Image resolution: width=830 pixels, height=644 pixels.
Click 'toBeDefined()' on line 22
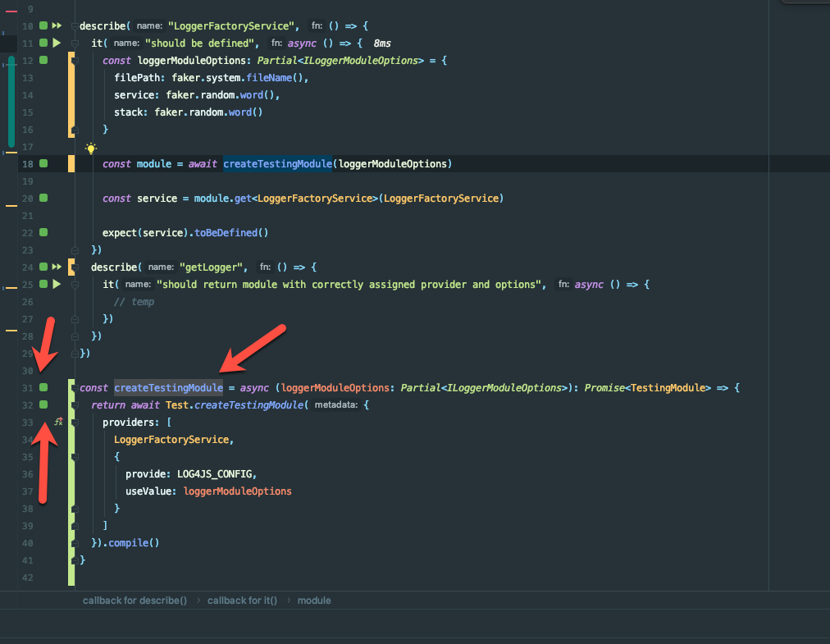pyautogui.click(x=231, y=232)
